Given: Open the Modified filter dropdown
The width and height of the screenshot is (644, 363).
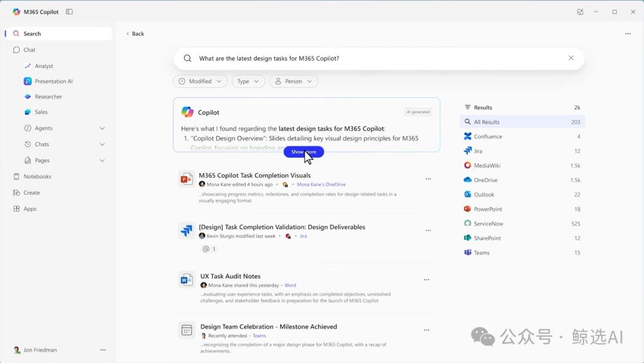Looking at the screenshot, I should 200,81.
